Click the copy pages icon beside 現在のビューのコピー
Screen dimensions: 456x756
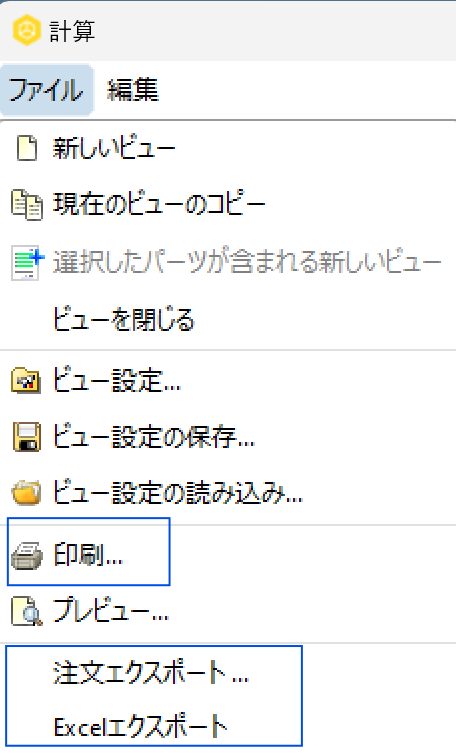coord(27,205)
